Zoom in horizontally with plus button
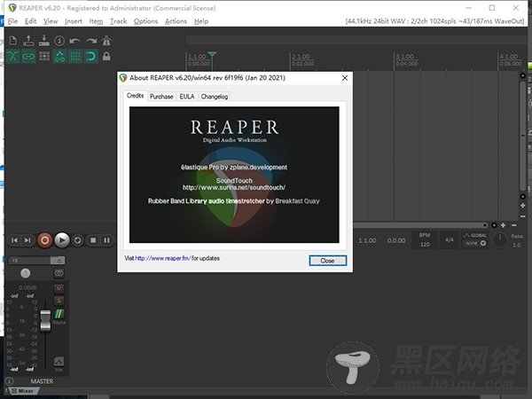532x399 pixels. [503, 225]
